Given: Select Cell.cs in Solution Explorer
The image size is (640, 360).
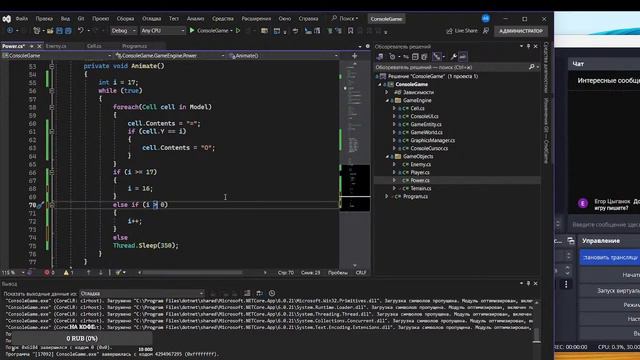Looking at the screenshot, I should [417, 108].
